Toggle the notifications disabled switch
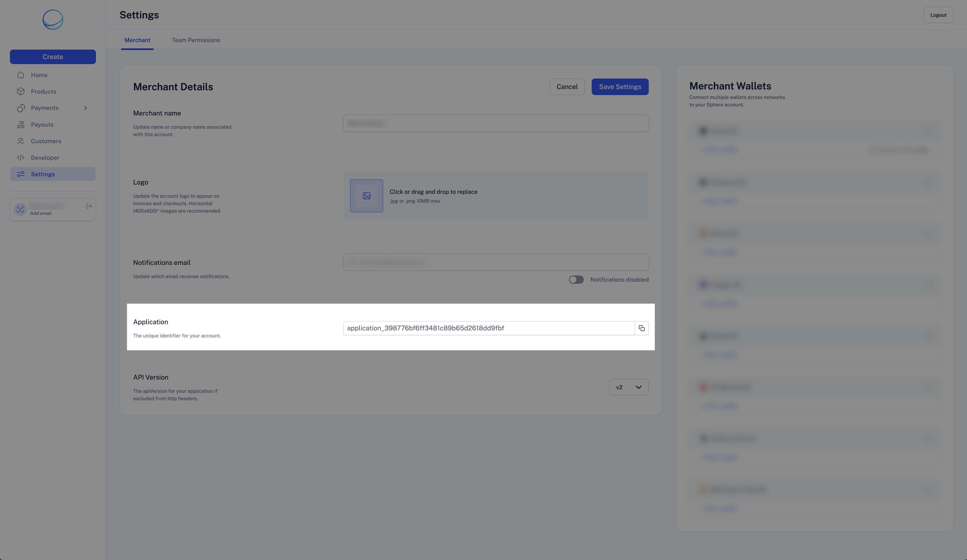The width and height of the screenshot is (967, 560). coord(576,280)
